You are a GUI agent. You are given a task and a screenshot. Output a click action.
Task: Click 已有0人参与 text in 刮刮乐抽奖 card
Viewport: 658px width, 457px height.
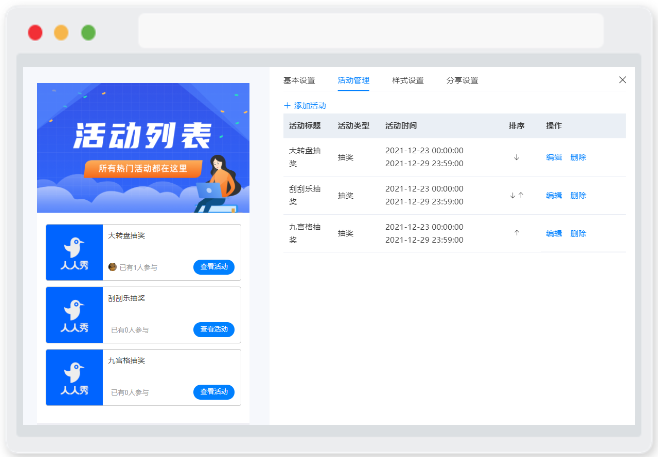click(x=130, y=330)
